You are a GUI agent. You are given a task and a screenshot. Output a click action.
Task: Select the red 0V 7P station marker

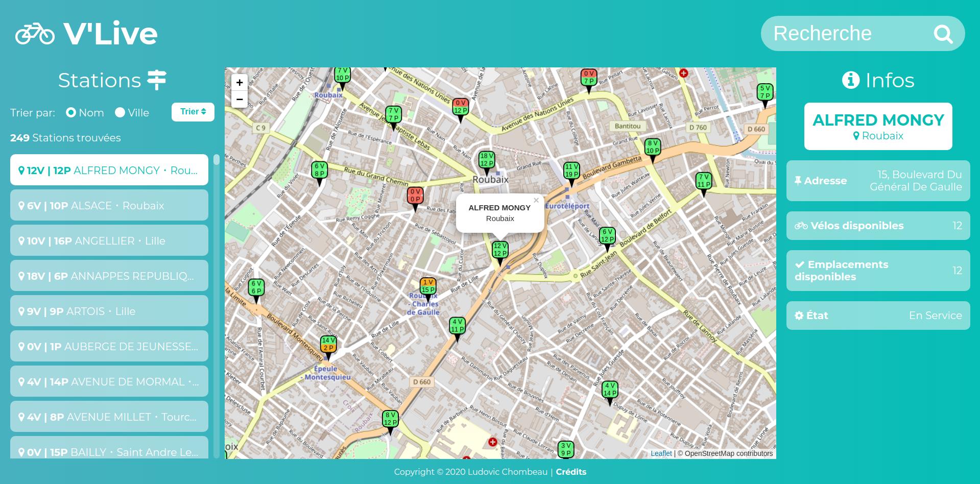[589, 81]
